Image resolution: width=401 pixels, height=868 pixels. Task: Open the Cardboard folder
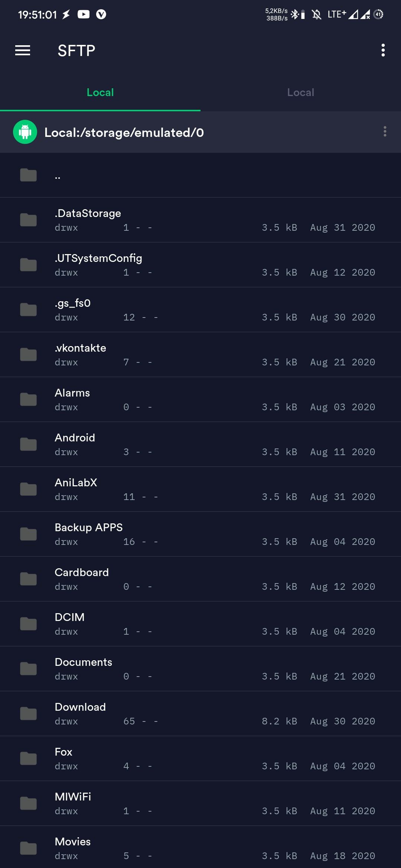tap(200, 579)
